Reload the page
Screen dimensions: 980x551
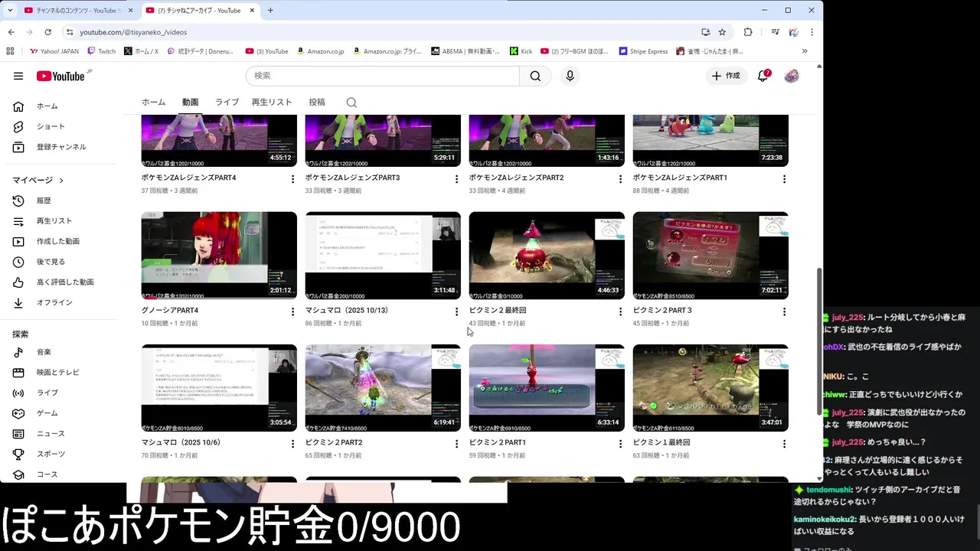pyautogui.click(x=47, y=32)
